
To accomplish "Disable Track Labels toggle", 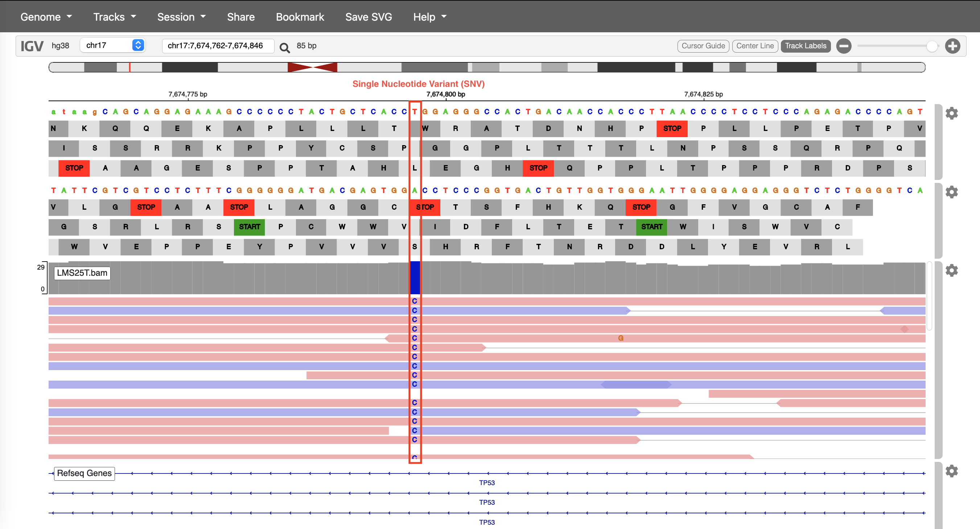I will click(805, 46).
